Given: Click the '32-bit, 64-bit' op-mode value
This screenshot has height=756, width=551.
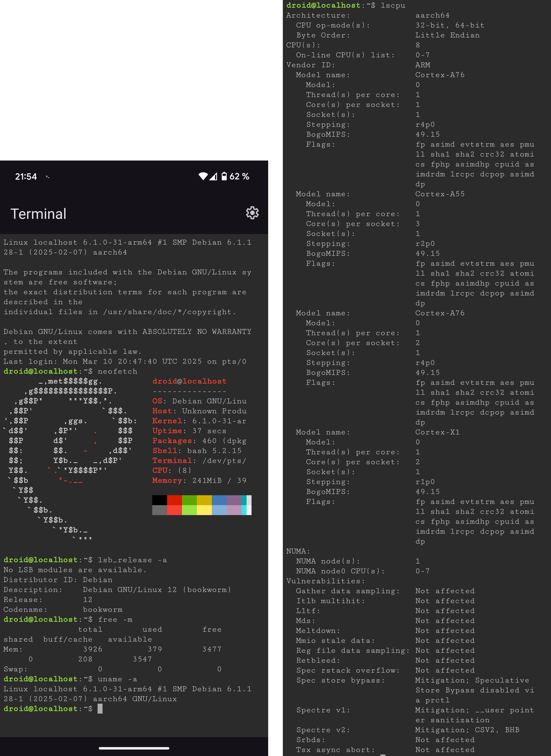Looking at the screenshot, I should point(450,25).
